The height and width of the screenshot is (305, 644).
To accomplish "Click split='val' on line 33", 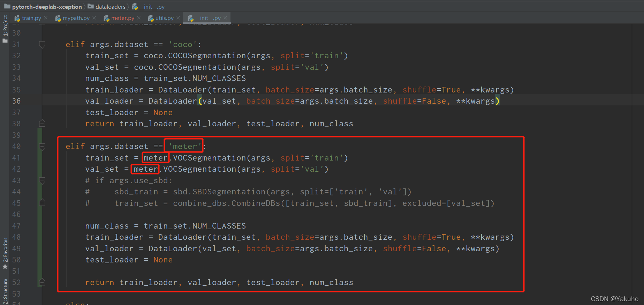I will 297,67.
